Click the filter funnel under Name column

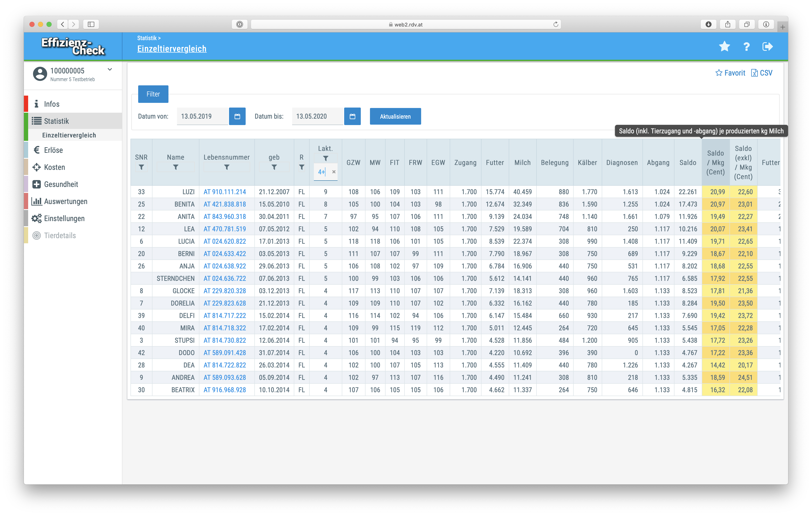(x=175, y=167)
